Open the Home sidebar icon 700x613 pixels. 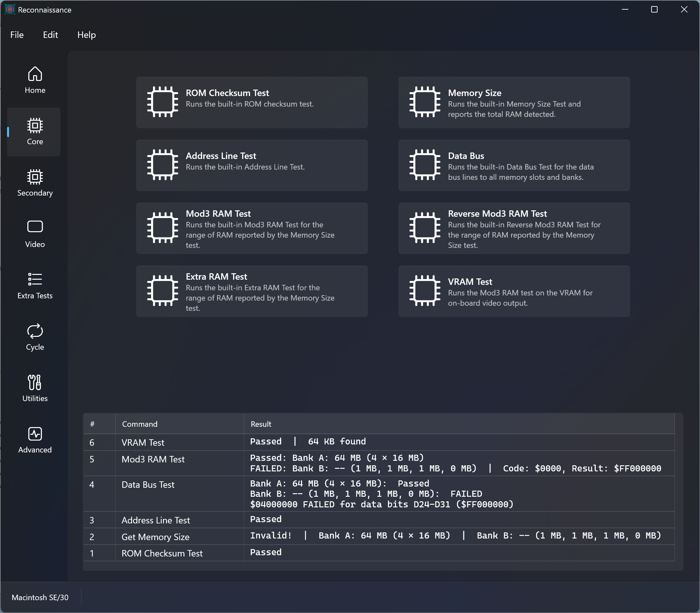point(35,74)
